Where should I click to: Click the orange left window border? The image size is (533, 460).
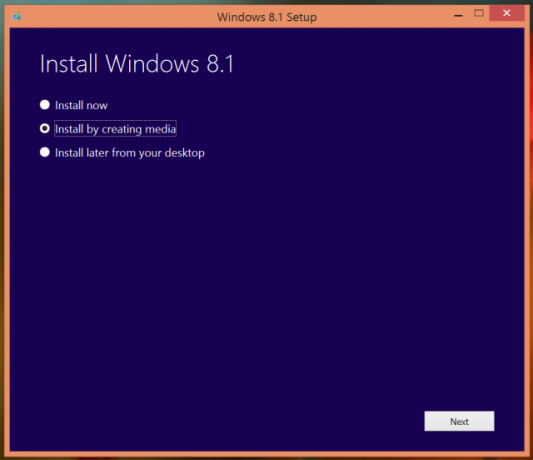pyautogui.click(x=7, y=238)
